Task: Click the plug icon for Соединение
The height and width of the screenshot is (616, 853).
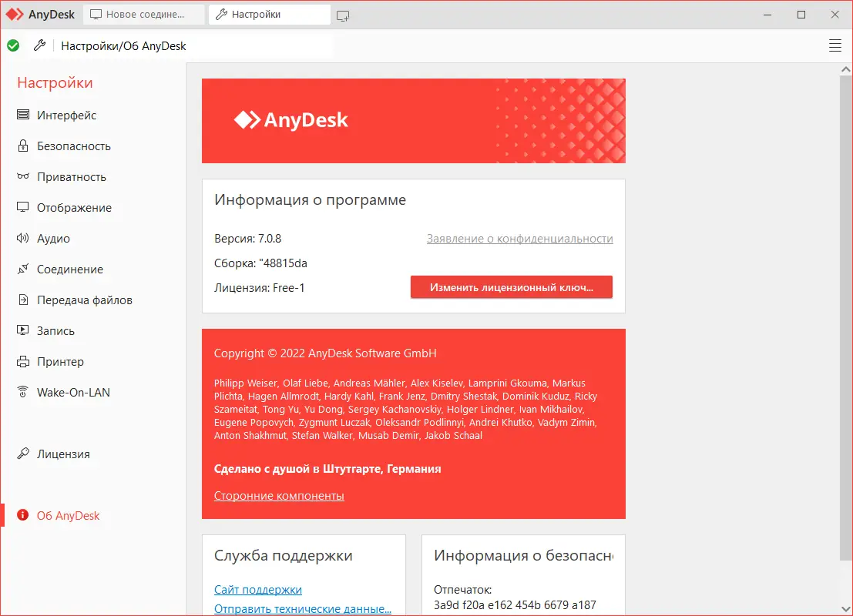Action: (x=23, y=269)
